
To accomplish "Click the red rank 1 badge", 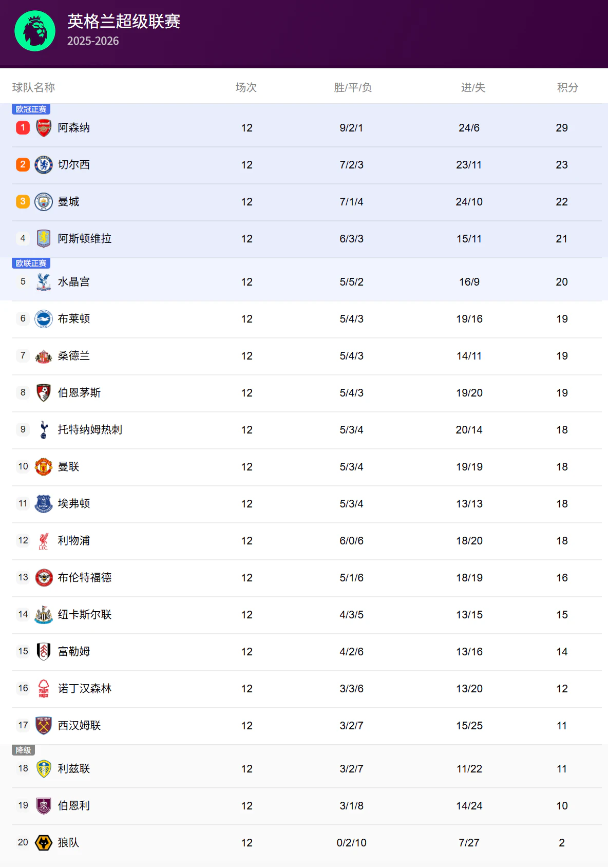I will (23, 127).
